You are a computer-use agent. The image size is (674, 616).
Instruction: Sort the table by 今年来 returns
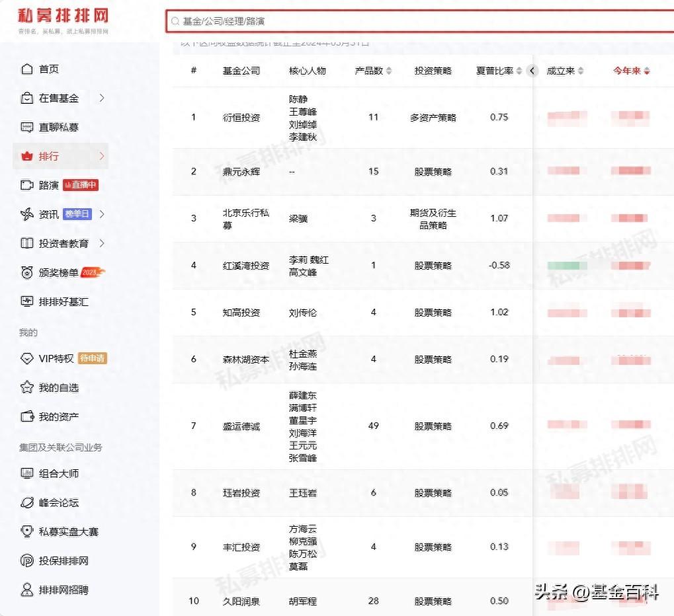[x=646, y=71]
